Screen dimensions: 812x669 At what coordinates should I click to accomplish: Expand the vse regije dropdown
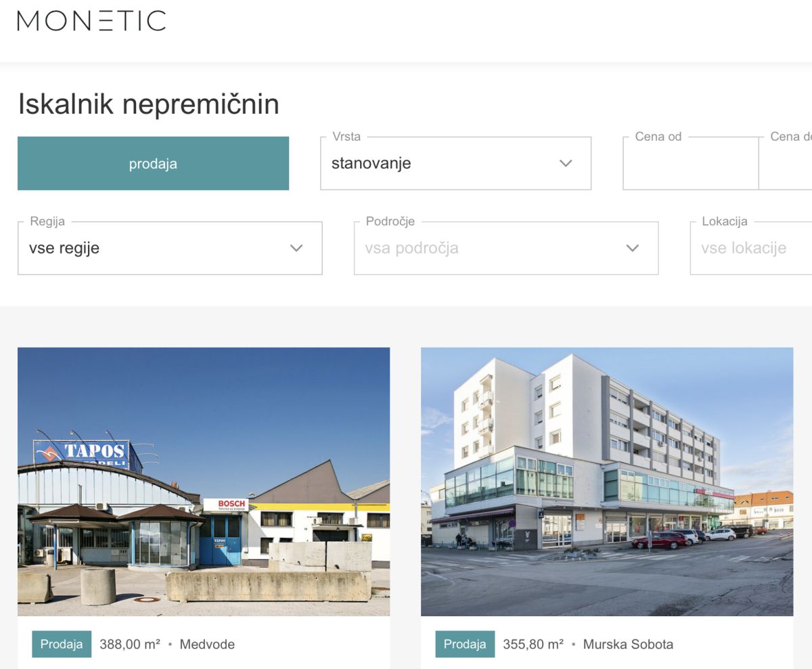point(170,248)
